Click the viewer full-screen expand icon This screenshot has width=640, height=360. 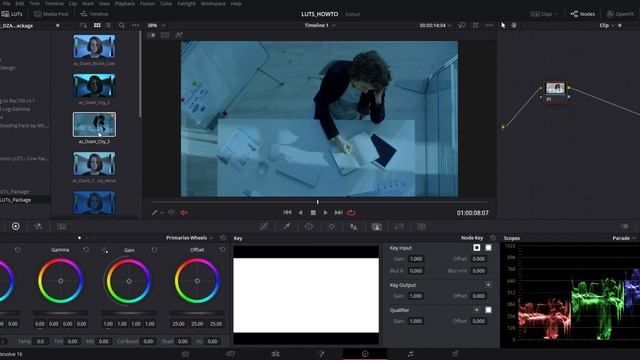[x=476, y=25]
